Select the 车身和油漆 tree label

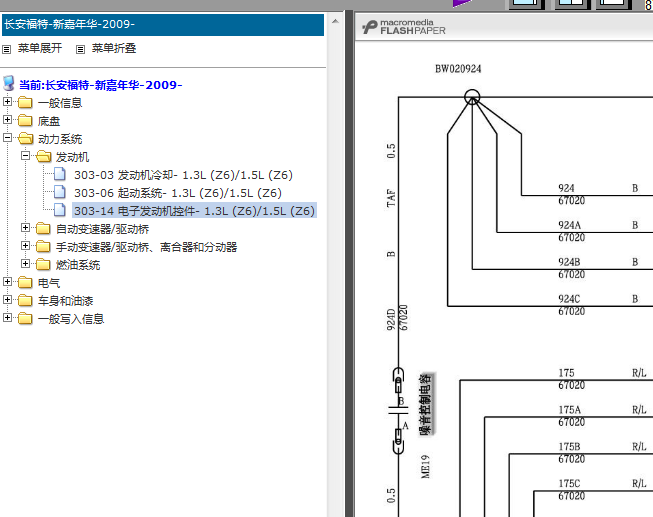point(65,301)
